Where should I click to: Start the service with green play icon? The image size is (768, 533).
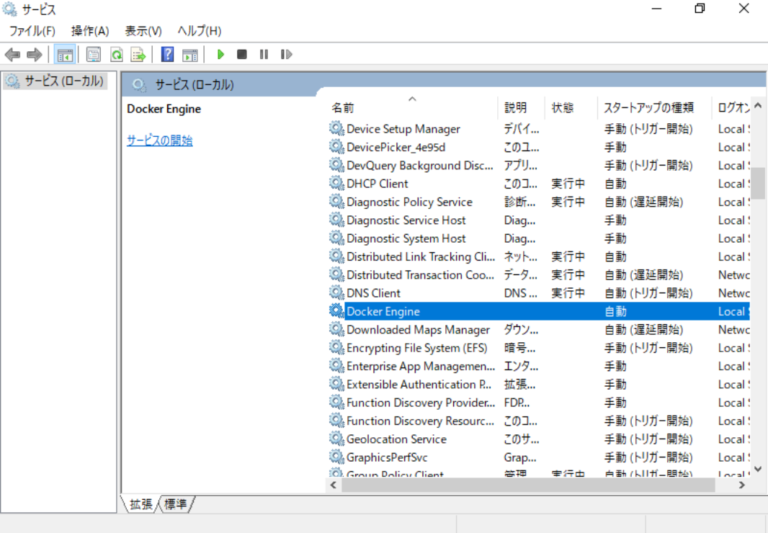[x=220, y=54]
